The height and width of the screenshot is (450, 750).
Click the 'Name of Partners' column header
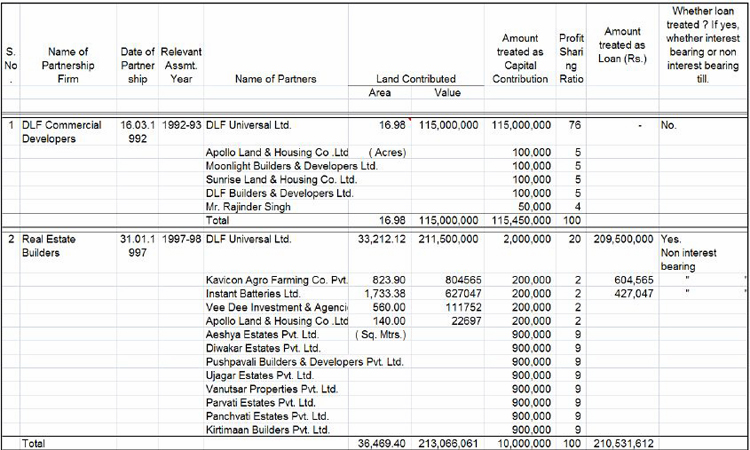275,78
